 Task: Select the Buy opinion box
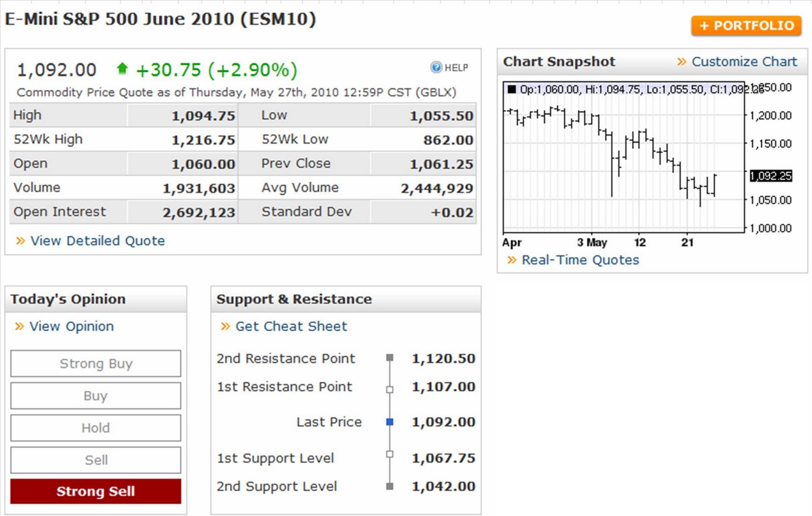click(x=95, y=396)
